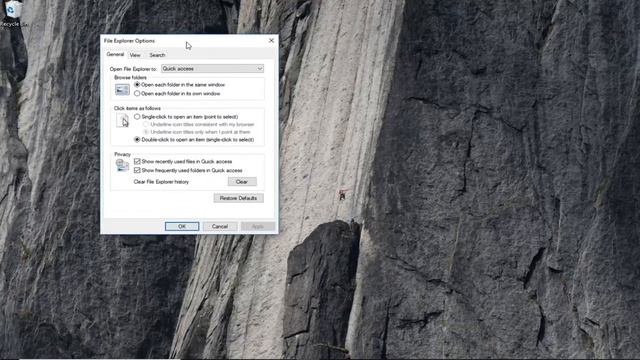Select 'Single-click to open an item'
This screenshot has height=360, width=640.
click(186, 117)
